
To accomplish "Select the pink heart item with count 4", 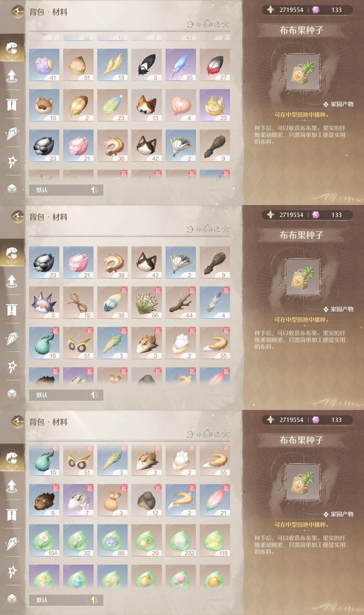I will pos(181,105).
